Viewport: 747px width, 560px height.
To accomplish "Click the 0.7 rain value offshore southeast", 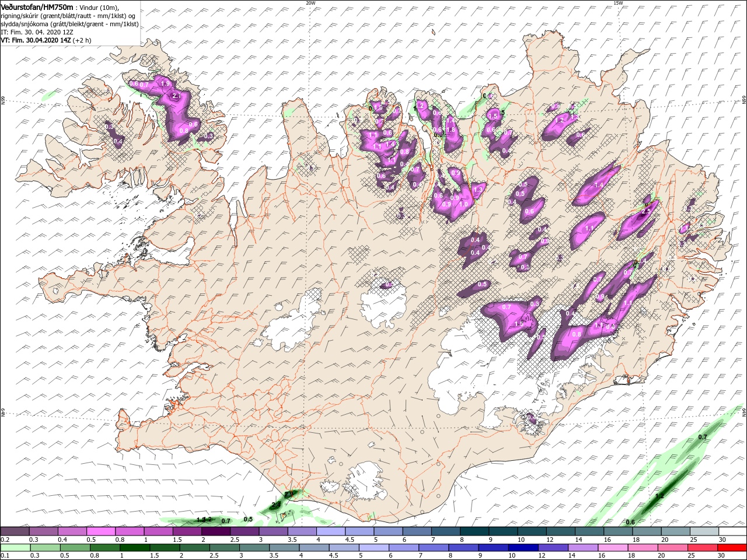I will 703,437.
